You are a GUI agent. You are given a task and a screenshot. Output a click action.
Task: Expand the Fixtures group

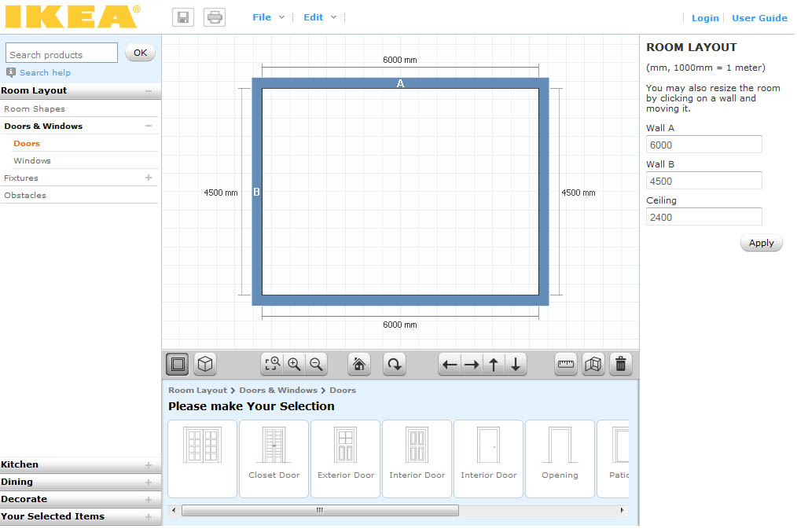[149, 178]
